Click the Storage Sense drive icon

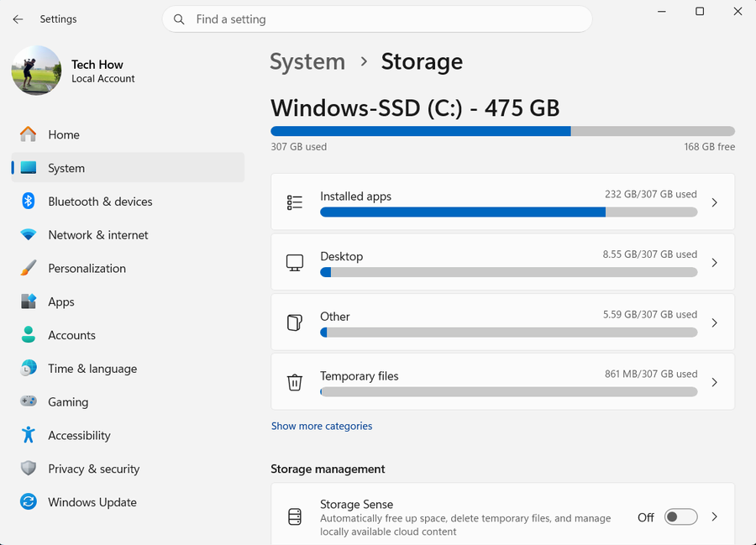coord(295,516)
